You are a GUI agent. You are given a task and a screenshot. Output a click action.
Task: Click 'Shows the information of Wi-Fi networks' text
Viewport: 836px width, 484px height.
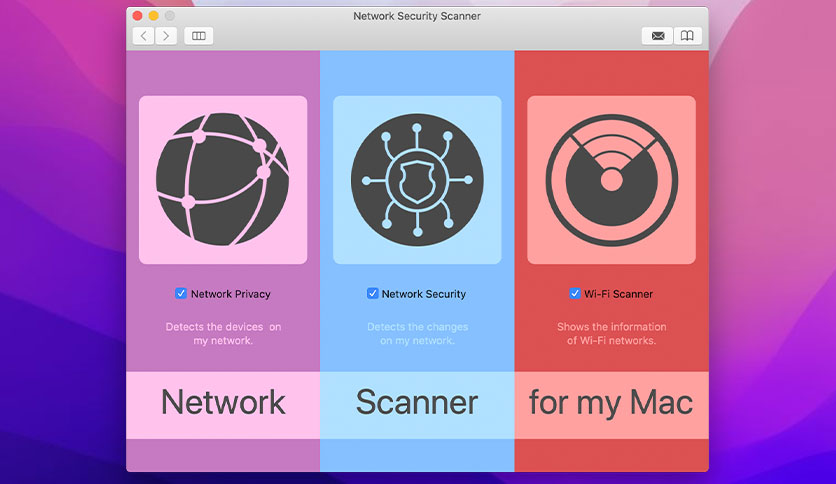pos(612,334)
